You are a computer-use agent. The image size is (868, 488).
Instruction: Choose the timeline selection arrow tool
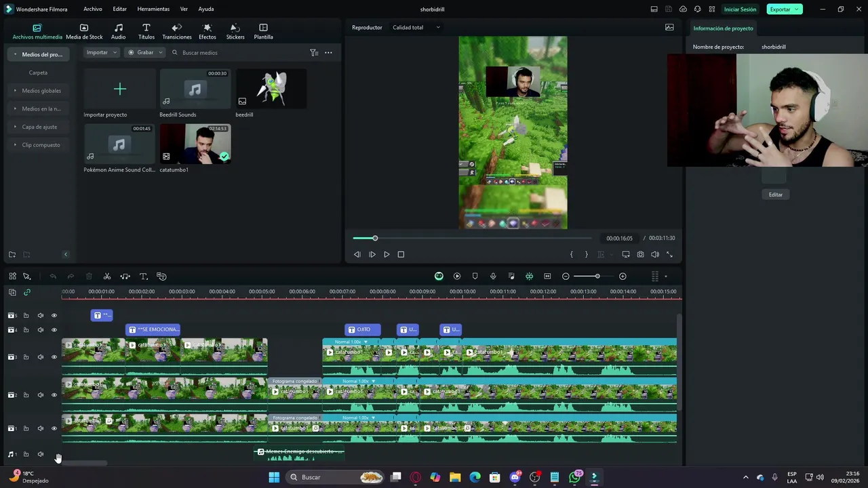[x=27, y=277]
